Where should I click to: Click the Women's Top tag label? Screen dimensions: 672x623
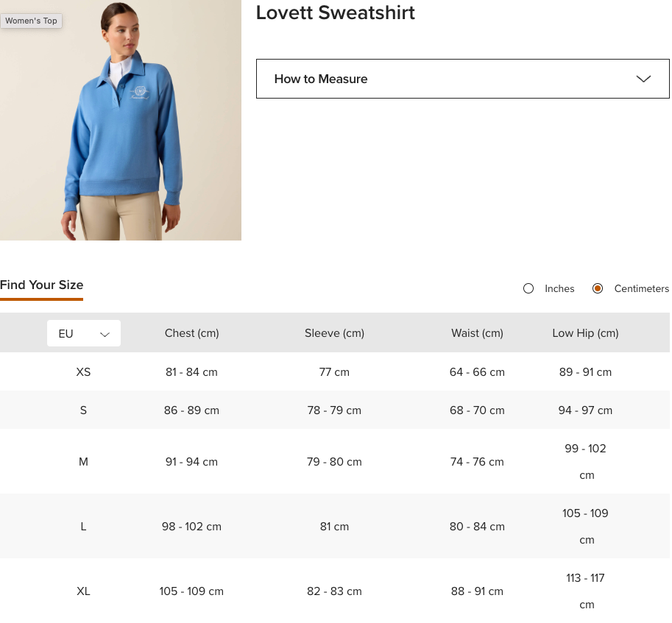(x=31, y=21)
